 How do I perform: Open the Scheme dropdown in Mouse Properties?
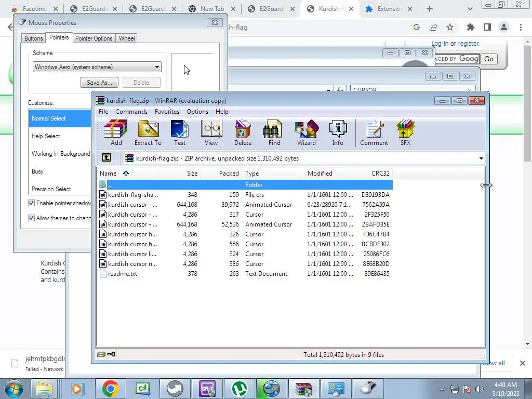click(x=97, y=67)
